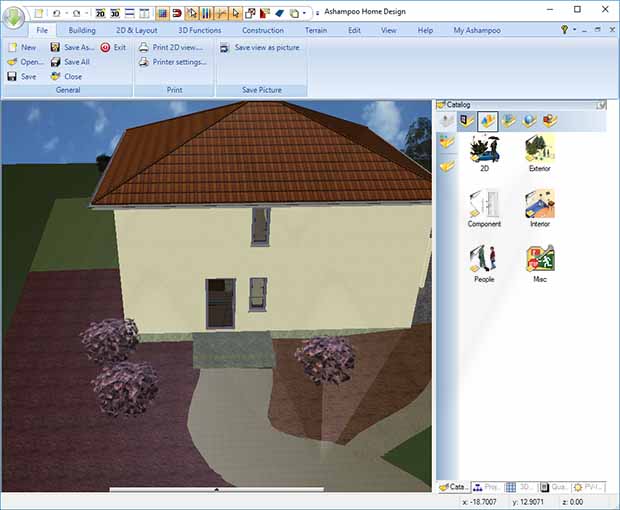620x510 pixels.
Task: Select the dark window catalog folder icon
Action: (x=467, y=121)
